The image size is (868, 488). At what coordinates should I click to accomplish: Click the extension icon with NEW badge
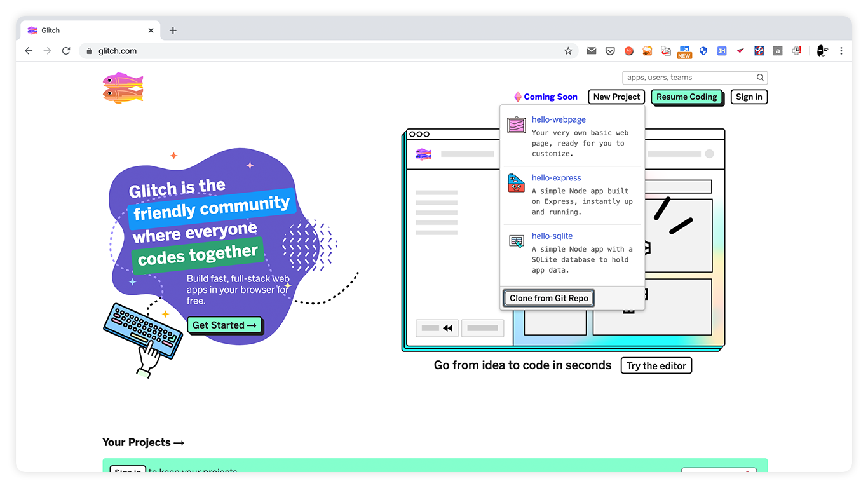click(x=684, y=51)
